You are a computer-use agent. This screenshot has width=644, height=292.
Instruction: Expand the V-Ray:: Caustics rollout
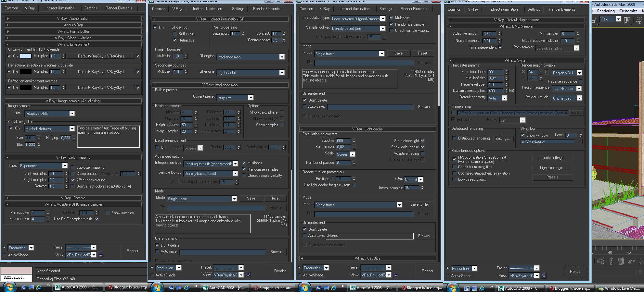(x=367, y=258)
